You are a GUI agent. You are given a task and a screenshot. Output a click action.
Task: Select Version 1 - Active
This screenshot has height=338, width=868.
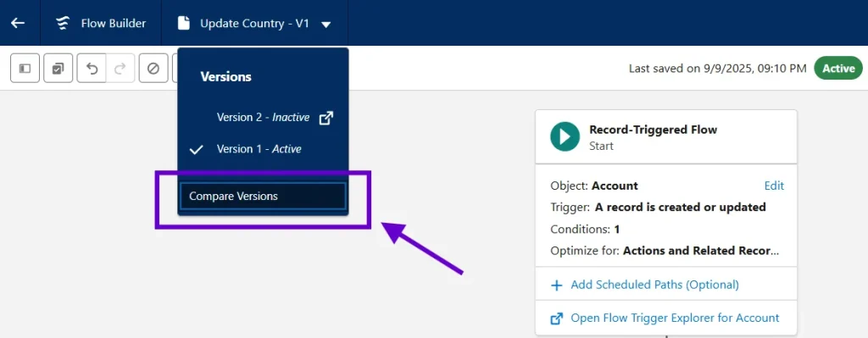point(259,149)
